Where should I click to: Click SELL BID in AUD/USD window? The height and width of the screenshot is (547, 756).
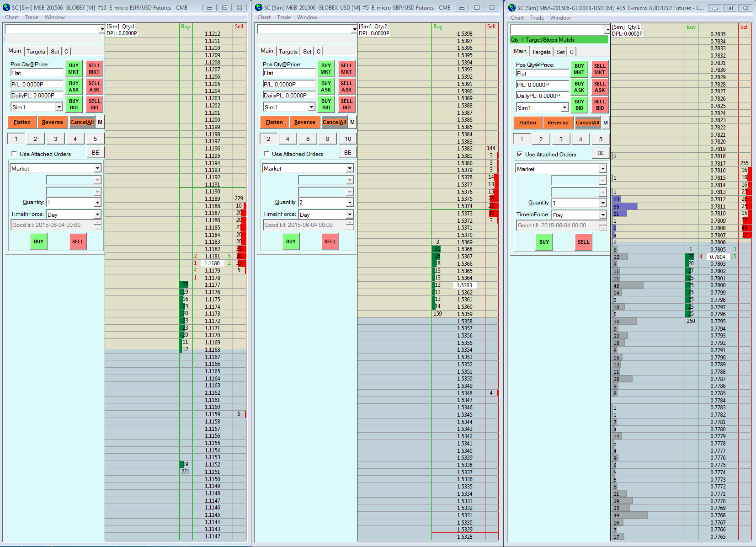click(600, 105)
